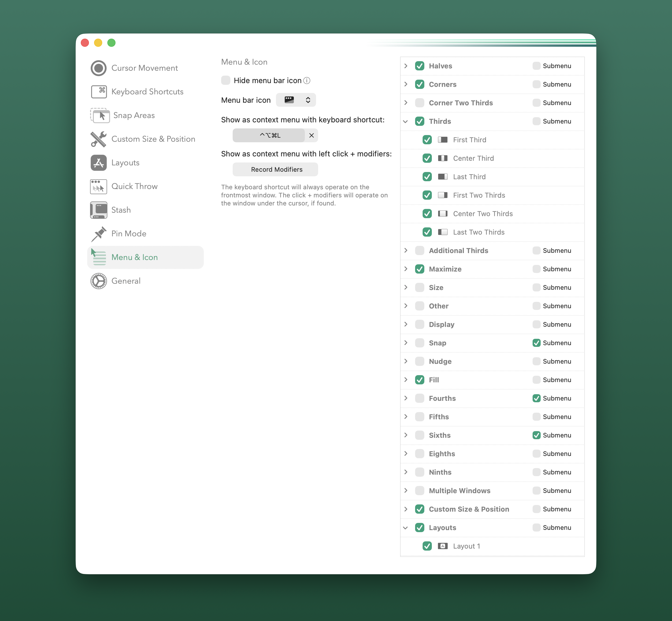Open the Stash section label
The image size is (672, 621).
pyautogui.click(x=121, y=210)
